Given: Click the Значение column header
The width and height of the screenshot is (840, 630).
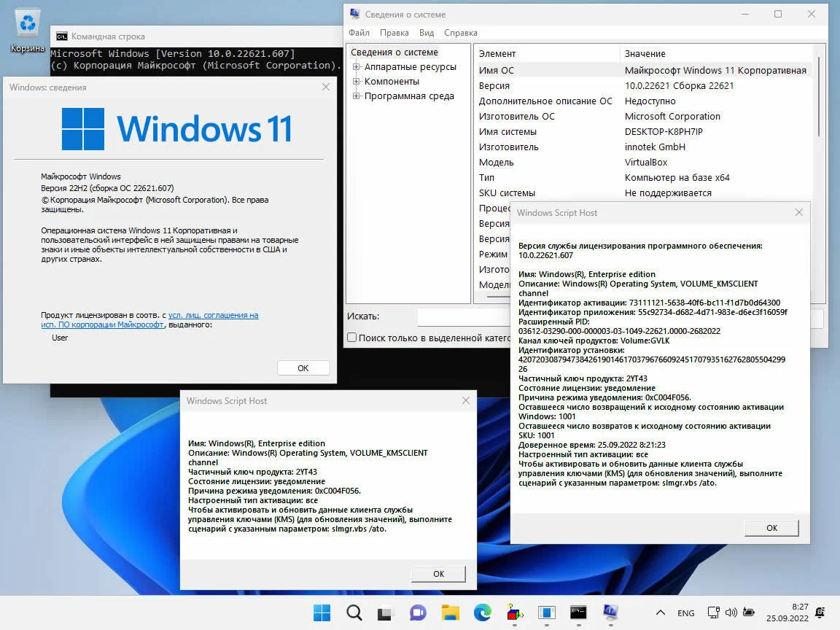Looking at the screenshot, I should 716,53.
